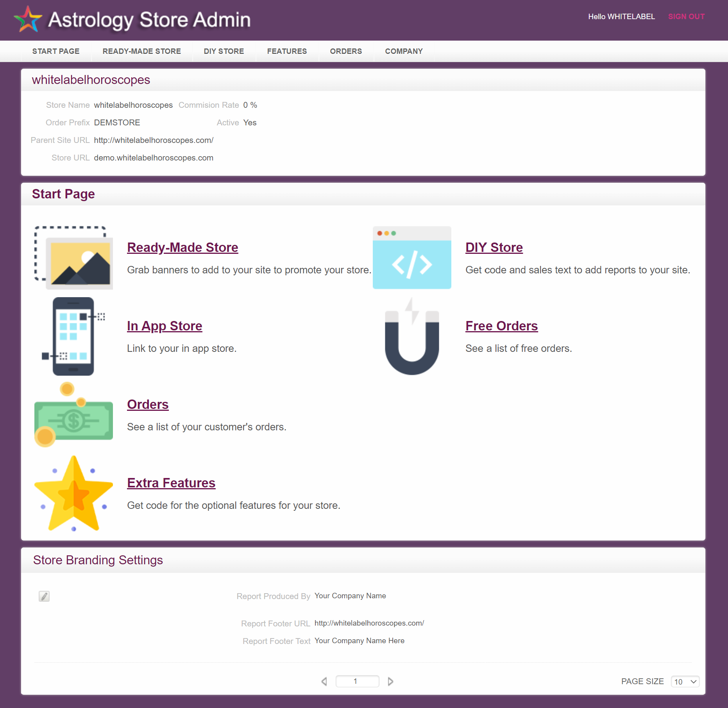Open the Page Size dropdown
The width and height of the screenshot is (728, 708).
[x=685, y=681]
